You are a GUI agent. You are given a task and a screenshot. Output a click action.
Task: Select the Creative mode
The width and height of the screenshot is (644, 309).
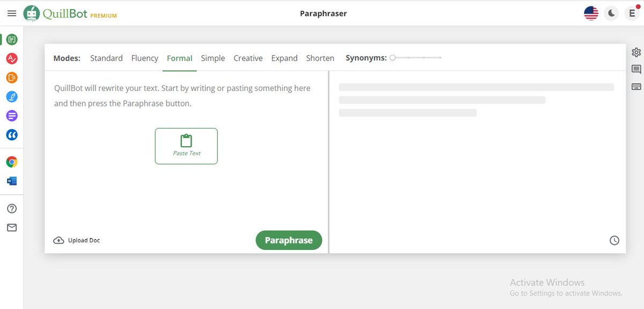pyautogui.click(x=248, y=58)
